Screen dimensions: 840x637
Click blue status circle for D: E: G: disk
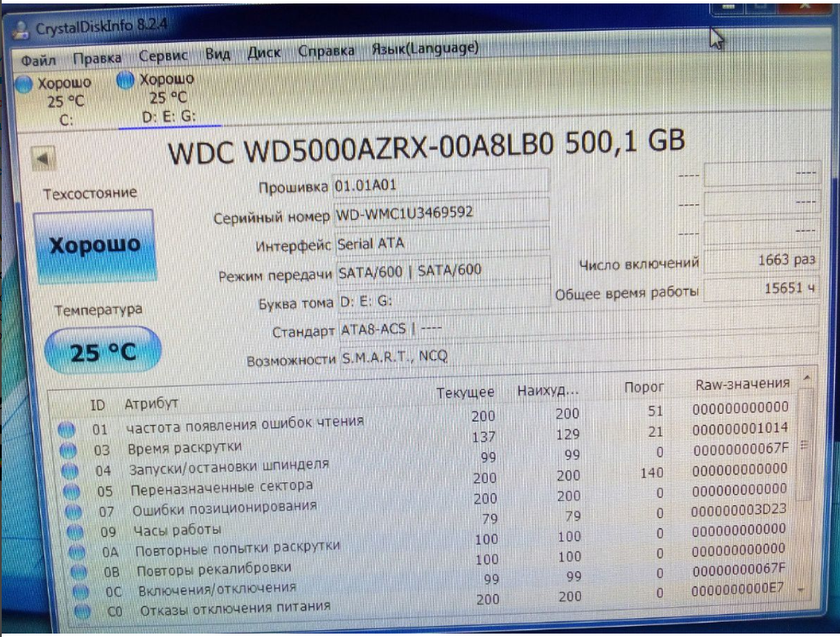[x=125, y=80]
